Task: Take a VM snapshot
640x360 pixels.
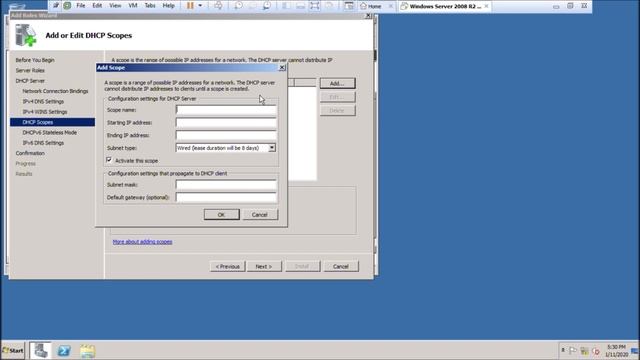Action: [x=238, y=6]
